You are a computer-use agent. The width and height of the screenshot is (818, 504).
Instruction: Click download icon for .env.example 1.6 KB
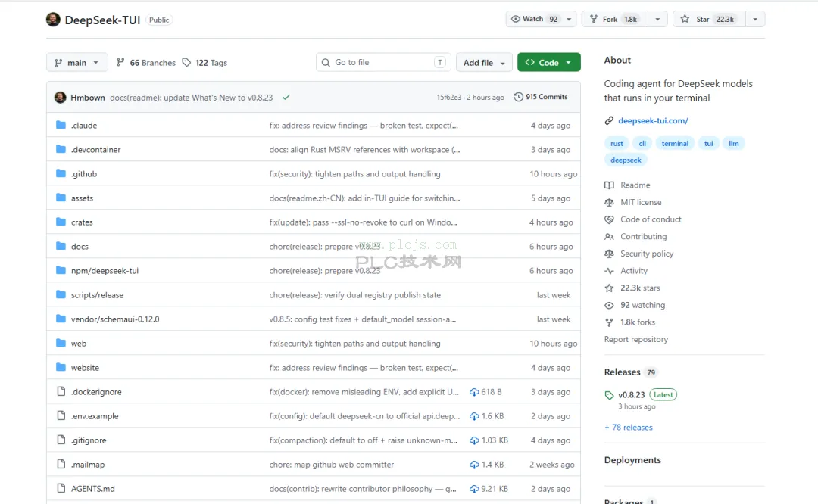pos(474,416)
